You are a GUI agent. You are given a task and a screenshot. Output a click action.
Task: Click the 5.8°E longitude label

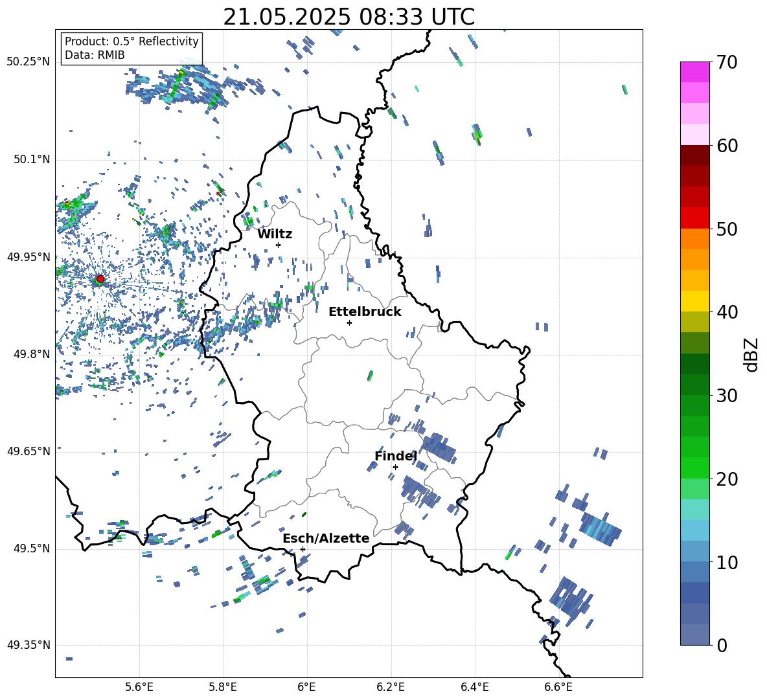[223, 687]
